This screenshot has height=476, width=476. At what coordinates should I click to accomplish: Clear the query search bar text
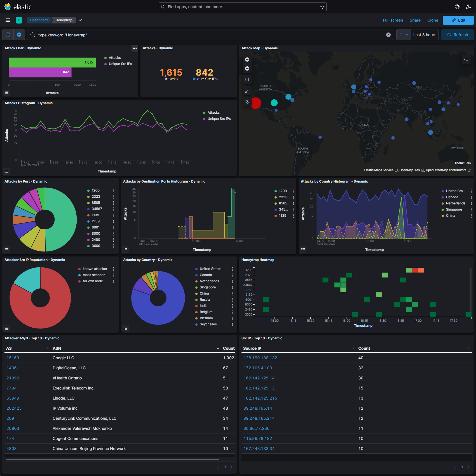(388, 35)
